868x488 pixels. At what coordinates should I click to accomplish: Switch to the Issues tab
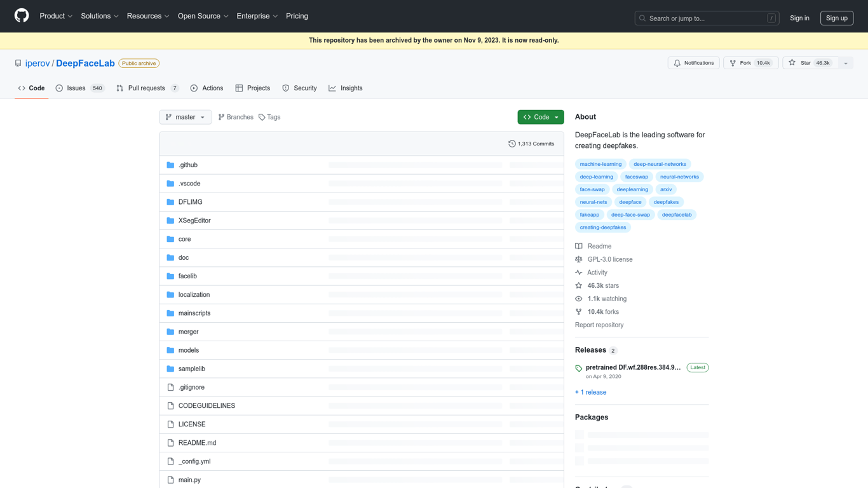tap(80, 88)
